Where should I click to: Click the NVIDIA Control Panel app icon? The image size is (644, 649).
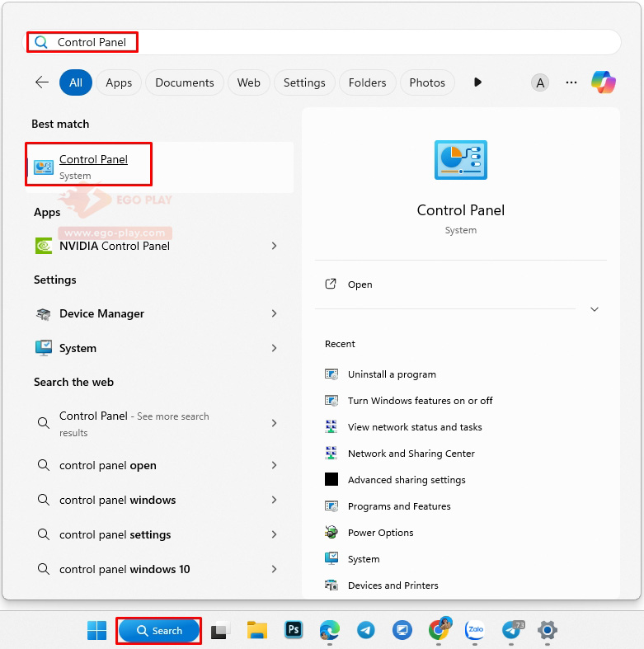(44, 246)
